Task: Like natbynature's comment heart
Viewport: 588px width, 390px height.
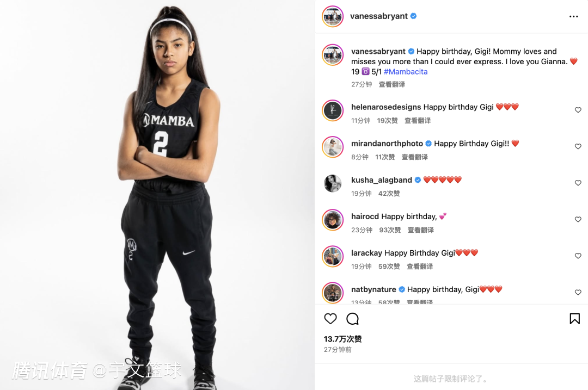Action: click(x=578, y=292)
